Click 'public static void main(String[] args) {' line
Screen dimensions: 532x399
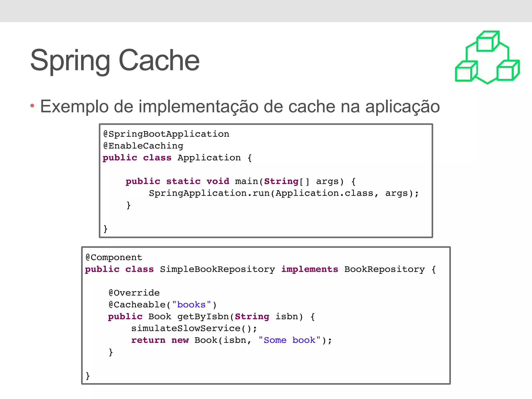(x=241, y=181)
